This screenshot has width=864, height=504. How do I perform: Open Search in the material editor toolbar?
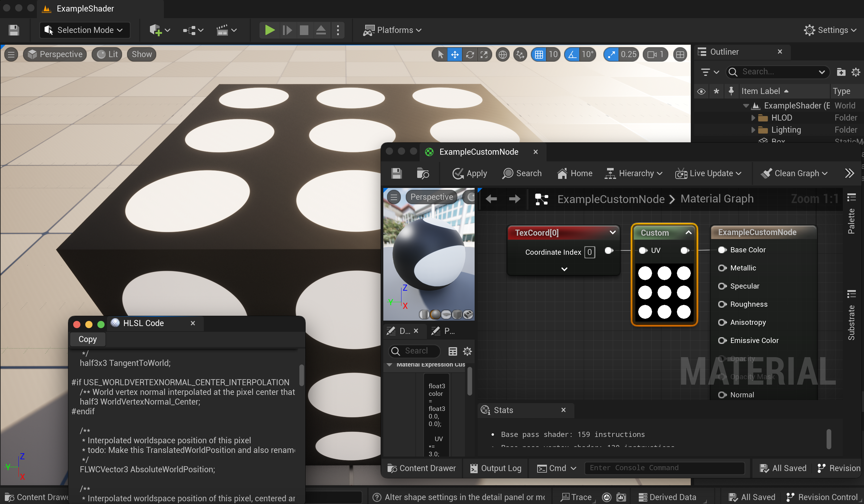point(521,173)
